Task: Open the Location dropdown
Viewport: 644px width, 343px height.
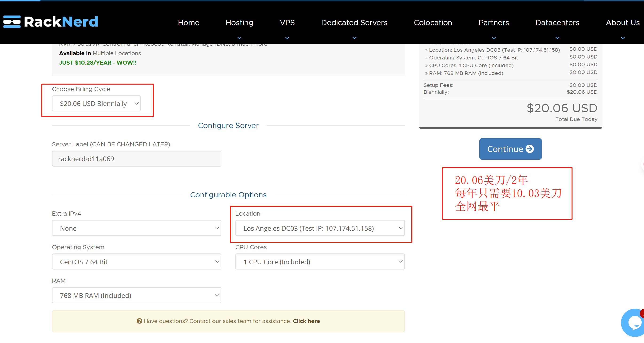Action: (x=320, y=228)
